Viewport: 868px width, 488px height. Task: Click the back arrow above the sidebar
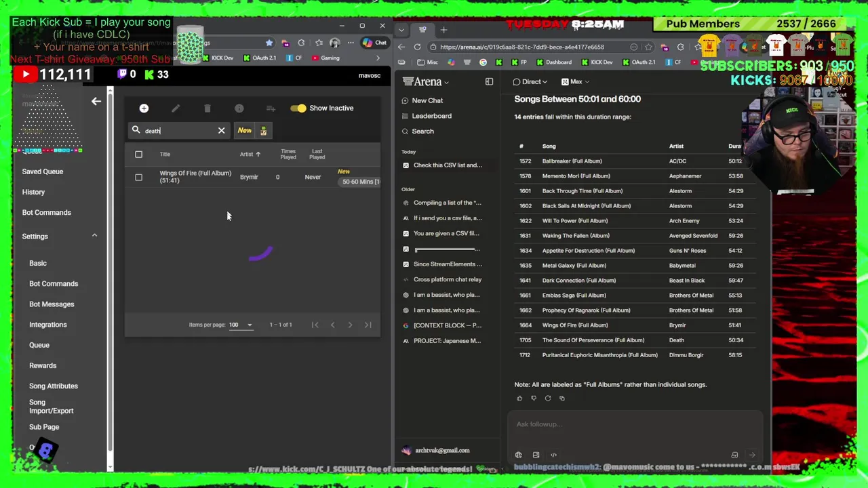96,102
